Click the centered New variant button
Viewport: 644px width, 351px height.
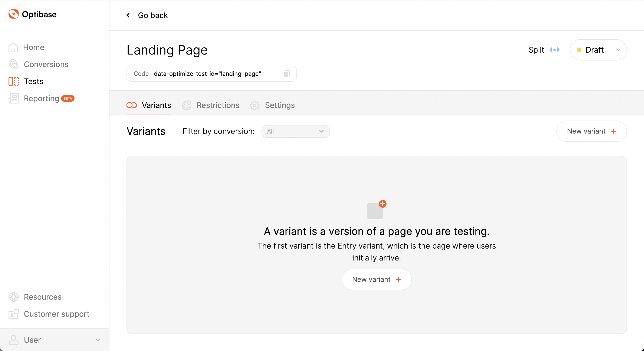(377, 279)
